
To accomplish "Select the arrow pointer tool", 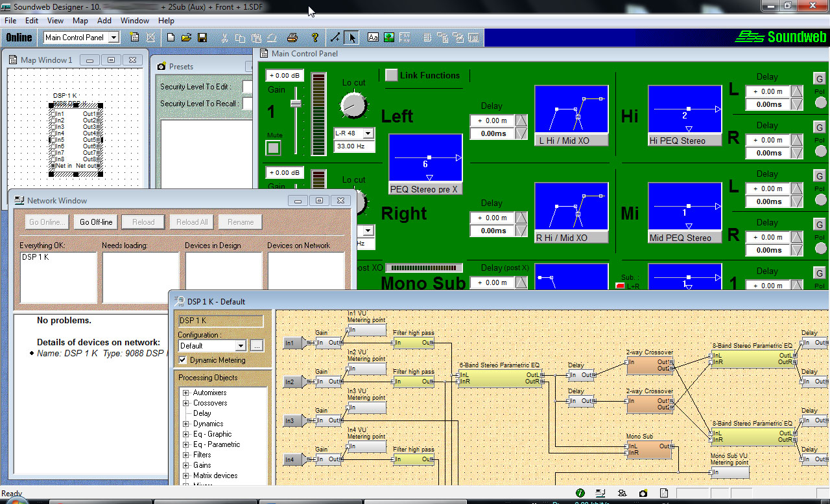I will 351,38.
